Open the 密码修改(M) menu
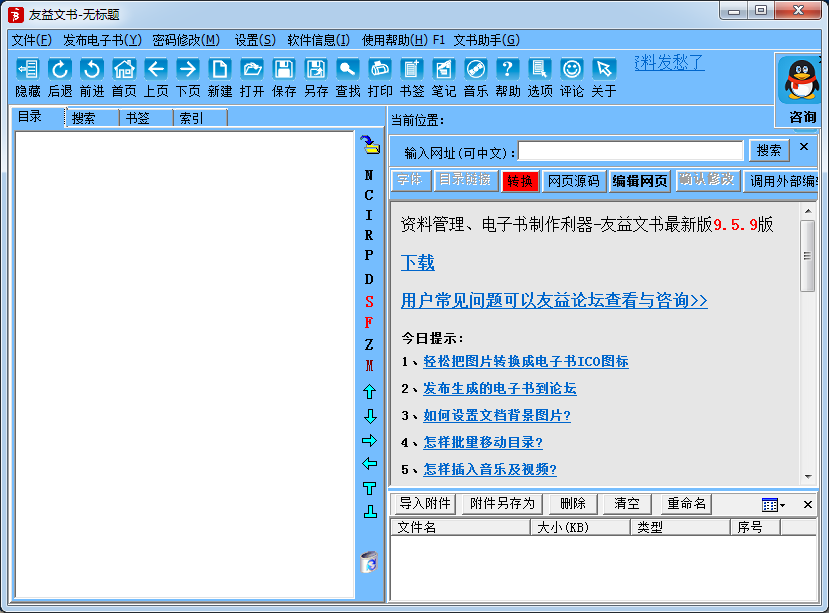Screen dimensions: 829x613 point(186,40)
